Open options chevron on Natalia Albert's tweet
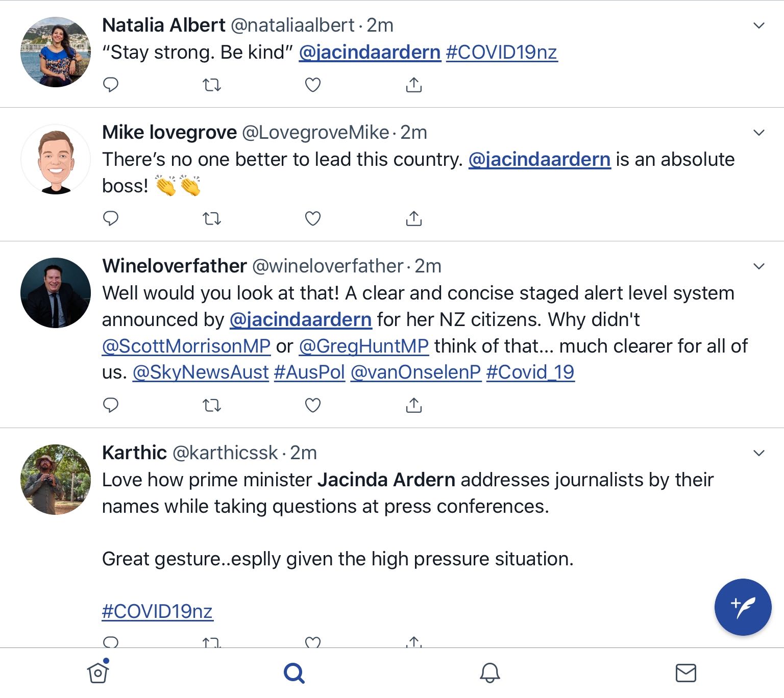Screen dimensions: 784x698 [759, 26]
